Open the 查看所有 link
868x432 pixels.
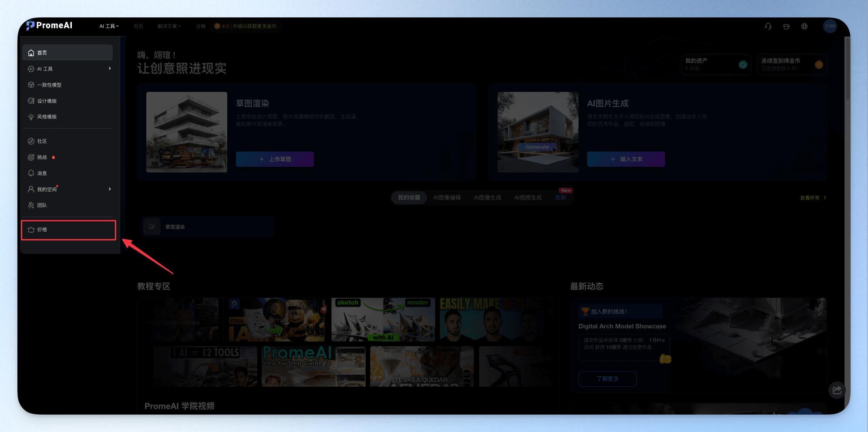tap(813, 198)
